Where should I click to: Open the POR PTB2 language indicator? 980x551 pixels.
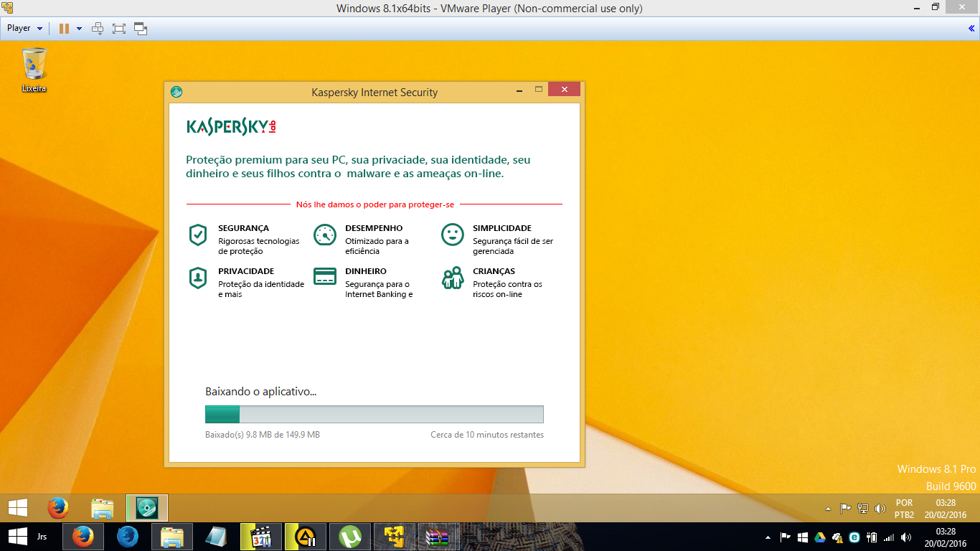(904, 509)
